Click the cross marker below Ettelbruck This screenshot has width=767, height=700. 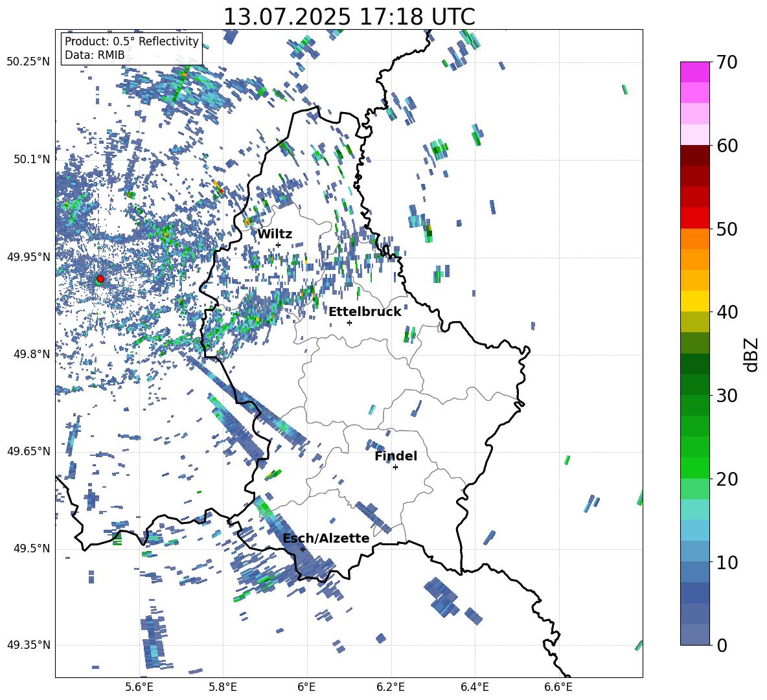pyautogui.click(x=349, y=322)
